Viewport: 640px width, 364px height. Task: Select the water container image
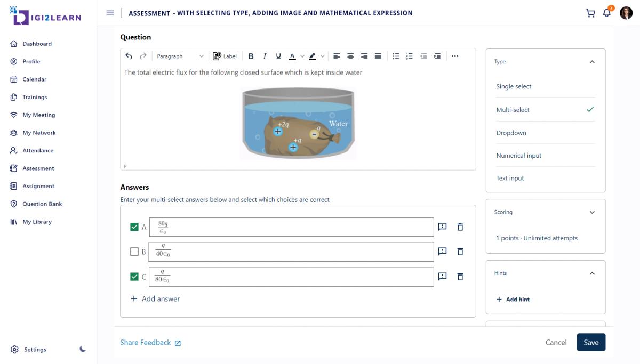(x=298, y=124)
